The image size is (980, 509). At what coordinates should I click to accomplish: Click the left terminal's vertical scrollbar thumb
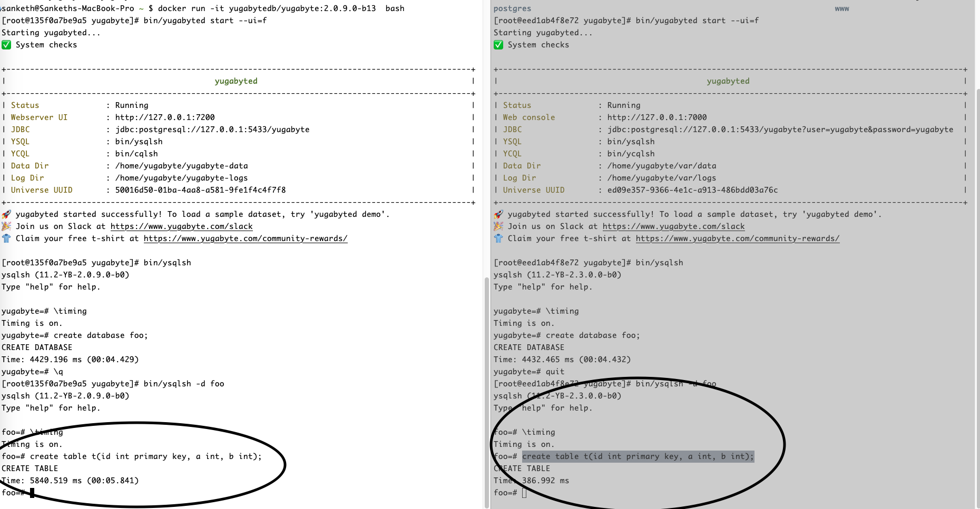click(x=486, y=392)
